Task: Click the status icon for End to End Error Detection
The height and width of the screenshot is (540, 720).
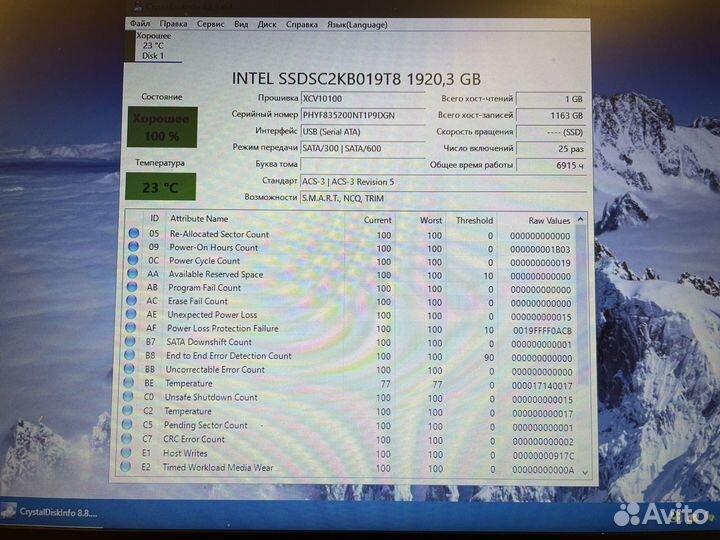Action: tap(129, 355)
